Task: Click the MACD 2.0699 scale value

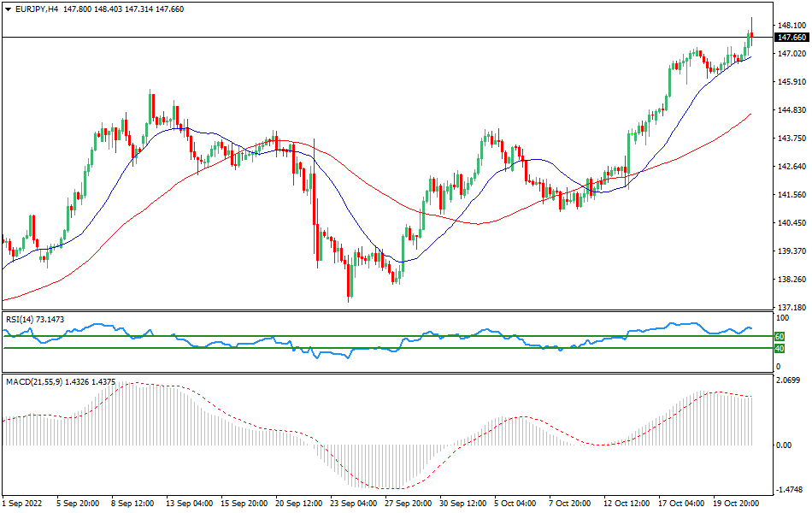Action: (x=791, y=380)
